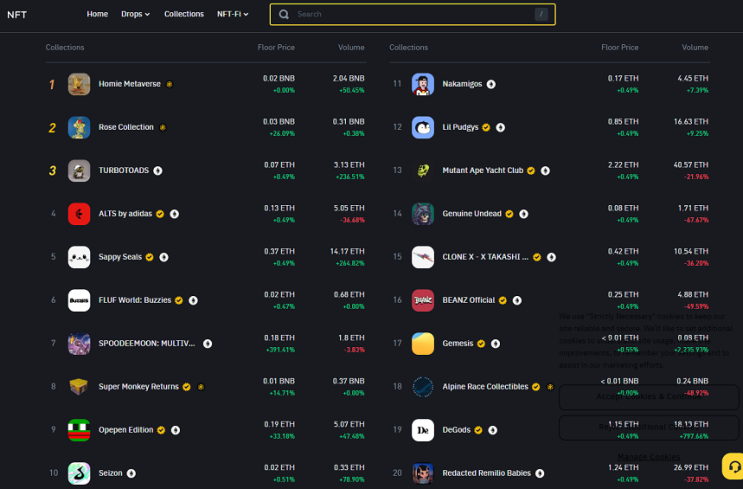Open the Rose Collection name link

[126, 127]
